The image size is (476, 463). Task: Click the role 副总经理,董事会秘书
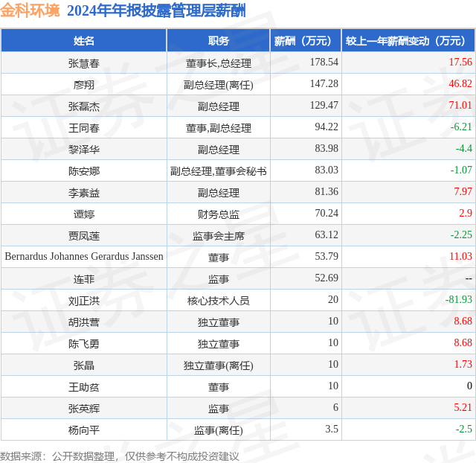[218, 171]
